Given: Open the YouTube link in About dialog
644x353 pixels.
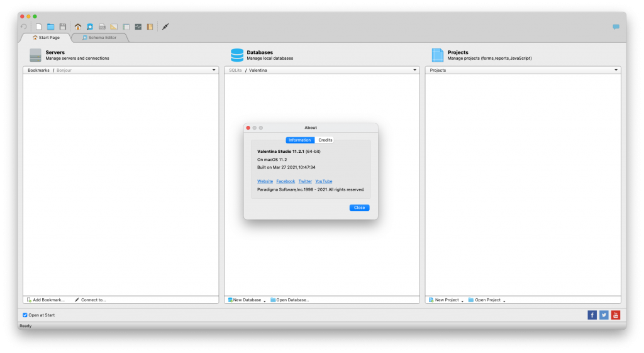Looking at the screenshot, I should (324, 181).
